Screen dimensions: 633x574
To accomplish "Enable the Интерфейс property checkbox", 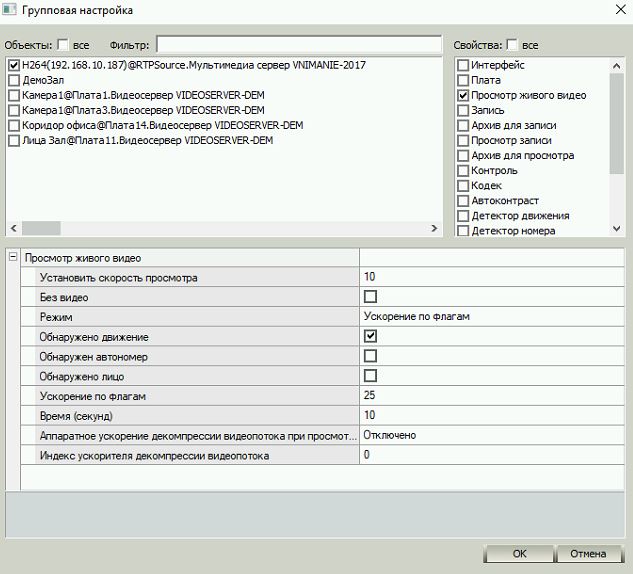I will (x=463, y=65).
